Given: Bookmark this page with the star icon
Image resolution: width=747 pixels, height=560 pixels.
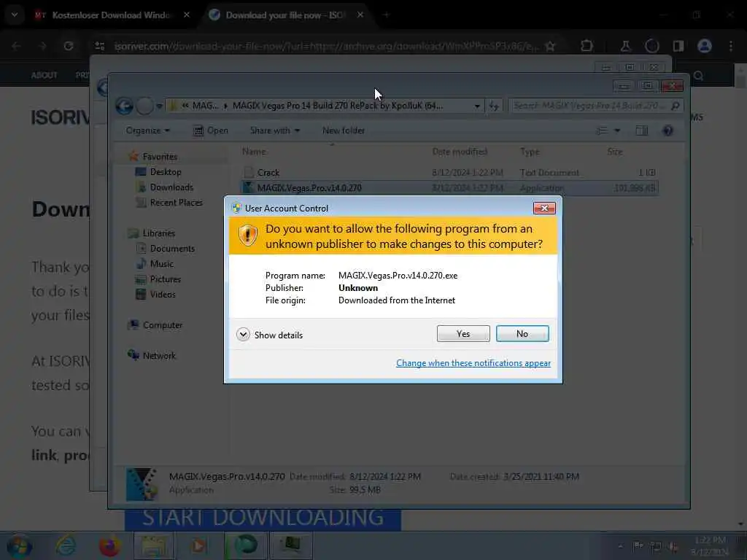Looking at the screenshot, I should (x=550, y=46).
